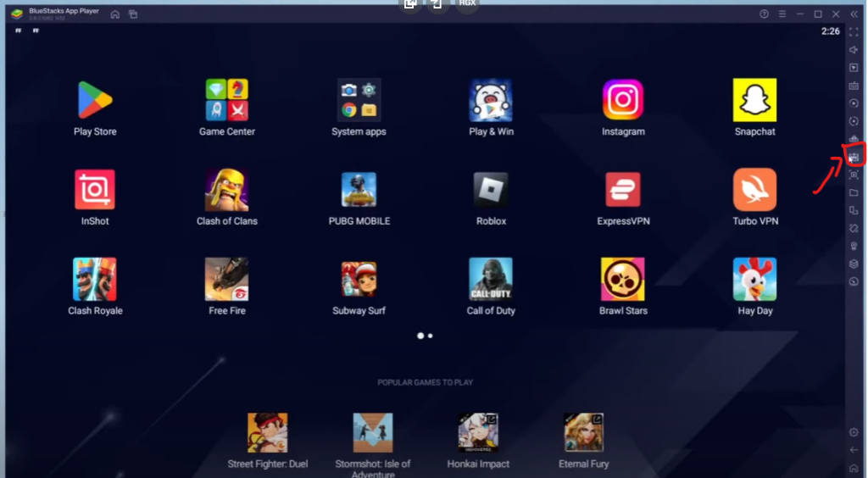Click the 2:26 clock in status bar
868x478 pixels.
pyautogui.click(x=830, y=31)
